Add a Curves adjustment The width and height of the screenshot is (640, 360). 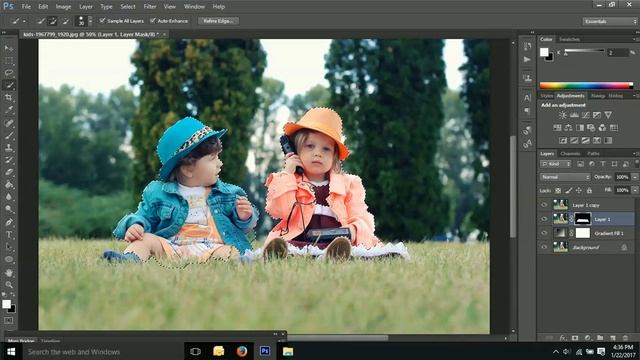[585, 115]
